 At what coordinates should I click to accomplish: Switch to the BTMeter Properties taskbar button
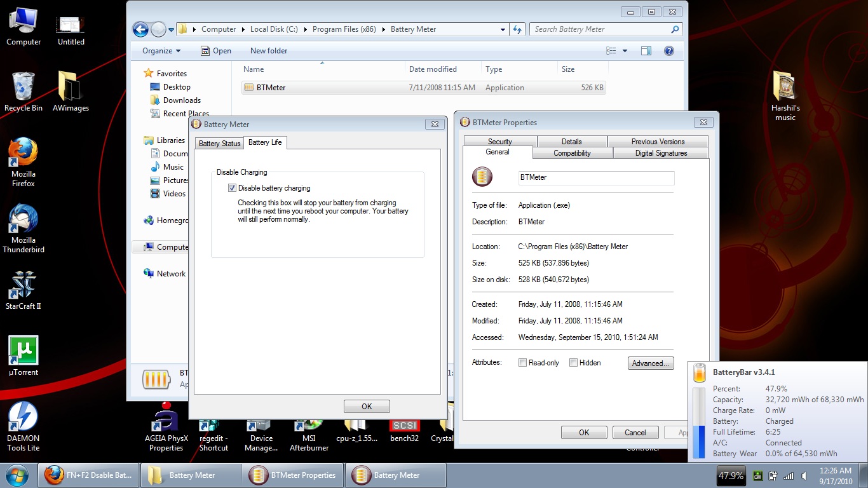coord(293,475)
